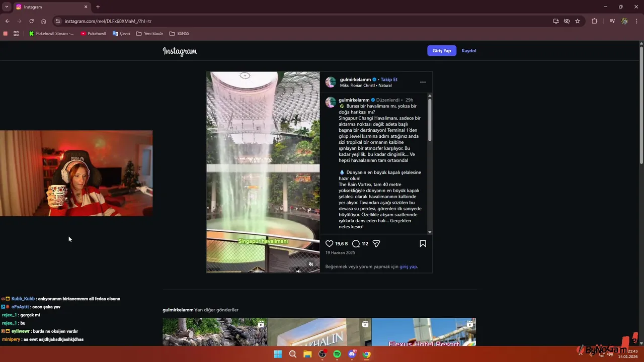Open the first related reel thumbnail with stones

coord(215,332)
